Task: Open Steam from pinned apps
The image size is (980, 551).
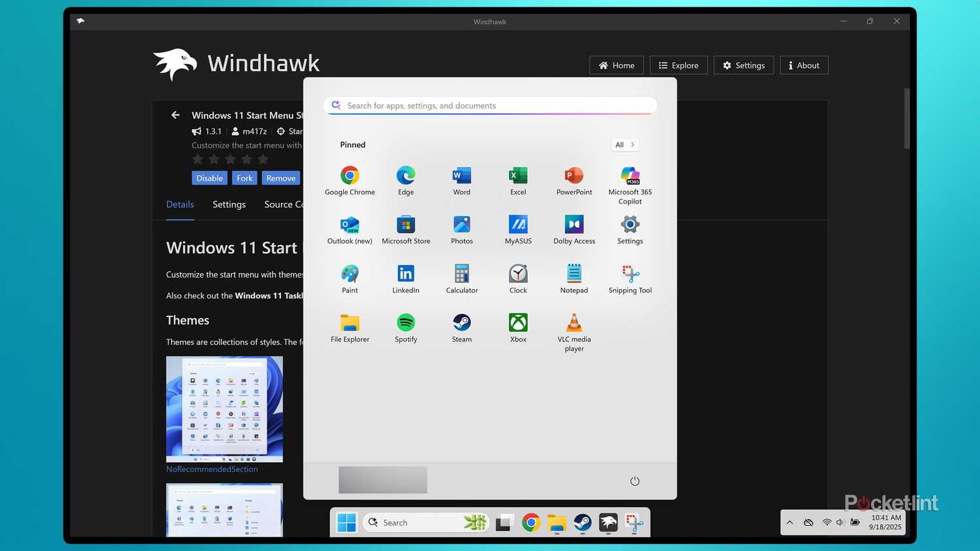Action: point(462,328)
